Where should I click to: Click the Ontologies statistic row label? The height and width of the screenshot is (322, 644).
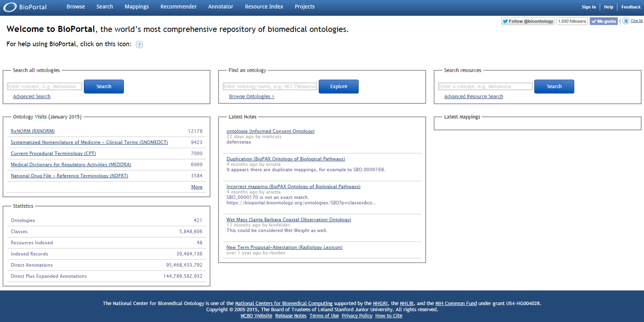(x=23, y=221)
